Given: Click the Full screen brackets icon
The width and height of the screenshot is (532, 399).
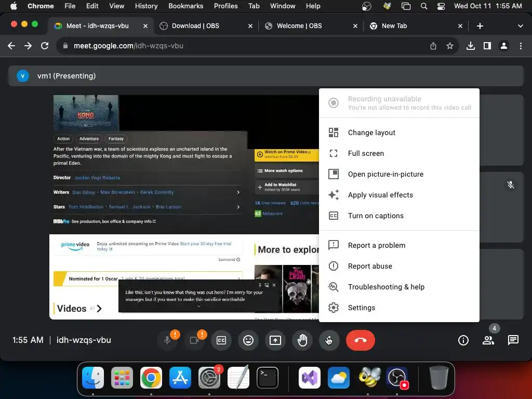Looking at the screenshot, I should coord(334,153).
